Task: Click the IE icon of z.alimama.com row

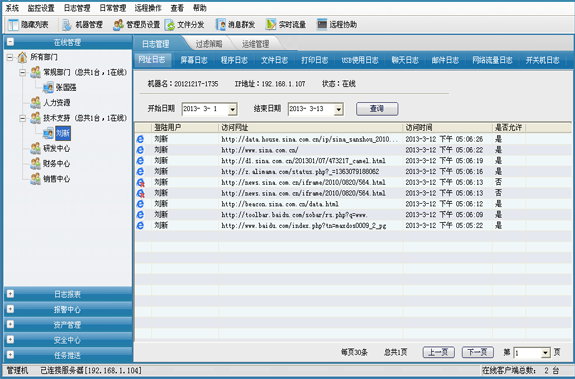Action: pos(140,171)
